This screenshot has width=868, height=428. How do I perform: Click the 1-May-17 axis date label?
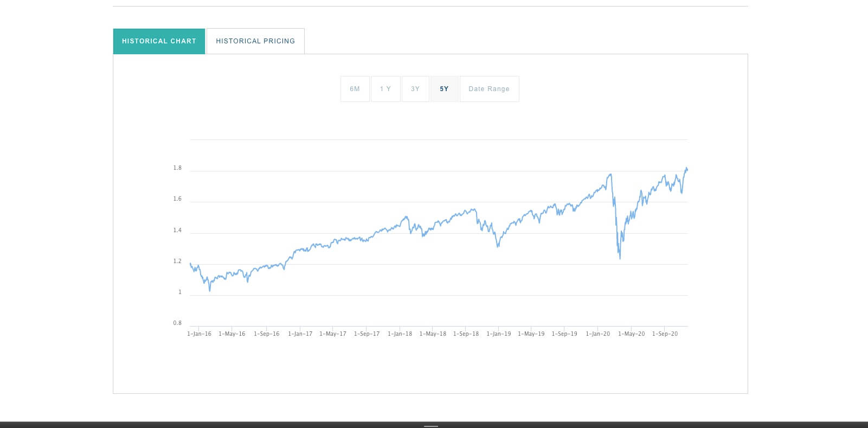333,334
